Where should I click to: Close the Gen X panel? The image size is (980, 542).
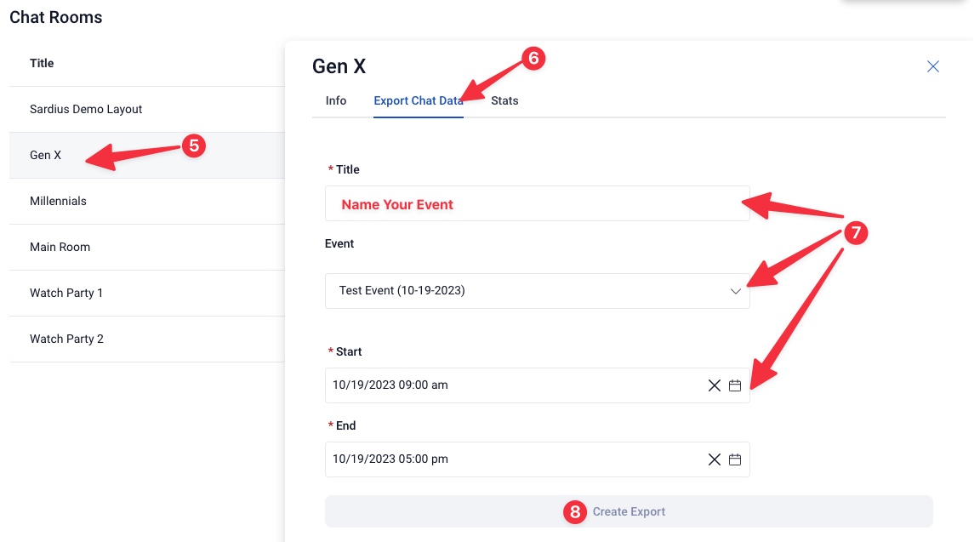coord(932,66)
